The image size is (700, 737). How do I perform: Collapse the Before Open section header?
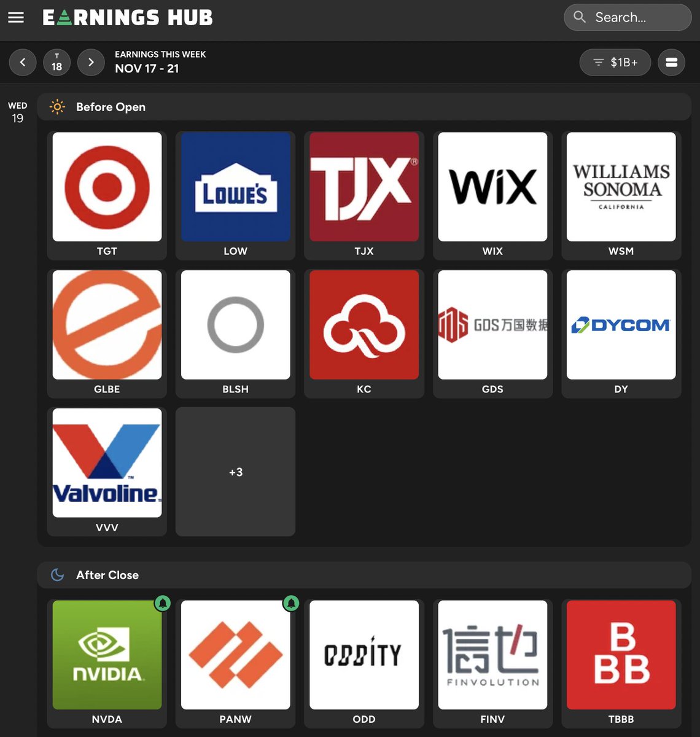(x=364, y=107)
